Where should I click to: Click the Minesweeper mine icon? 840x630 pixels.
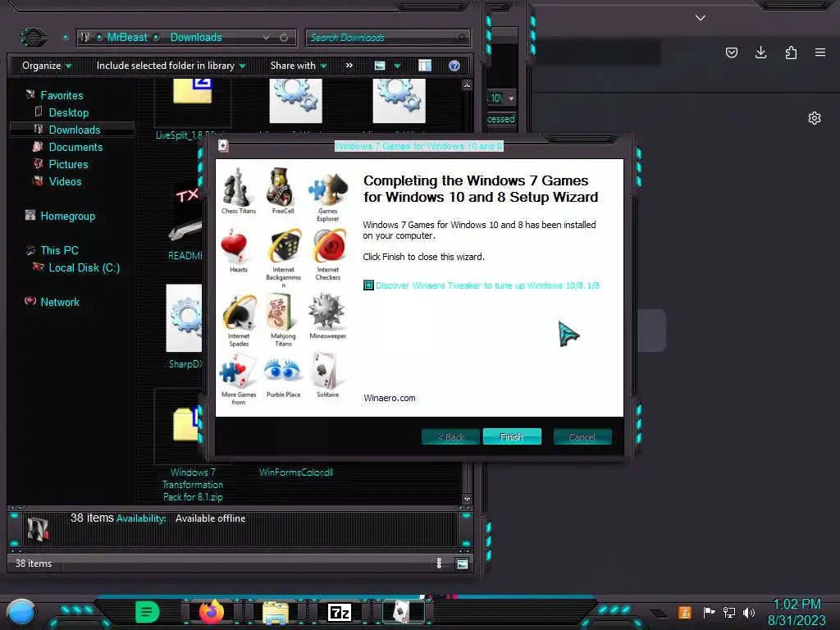(327, 311)
